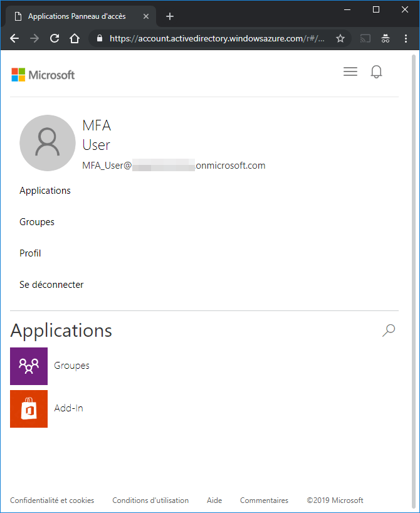Maximize the browser window

(376, 10)
